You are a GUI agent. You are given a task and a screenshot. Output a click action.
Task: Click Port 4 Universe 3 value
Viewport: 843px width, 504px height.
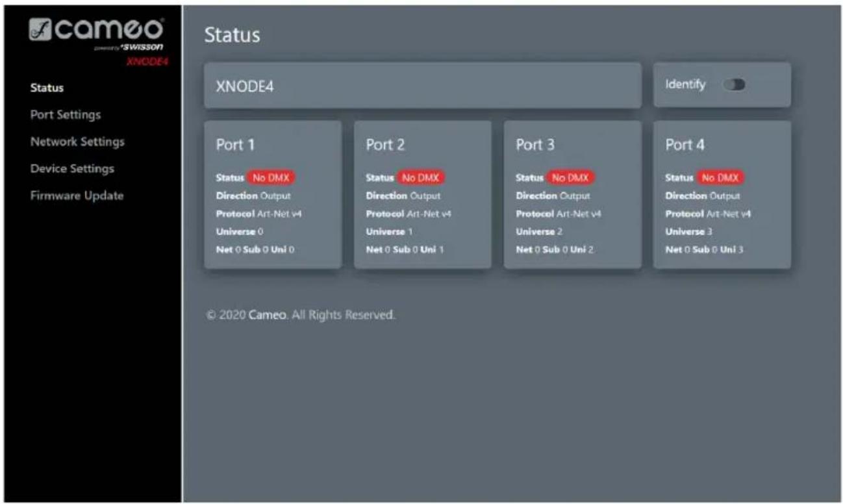689,231
